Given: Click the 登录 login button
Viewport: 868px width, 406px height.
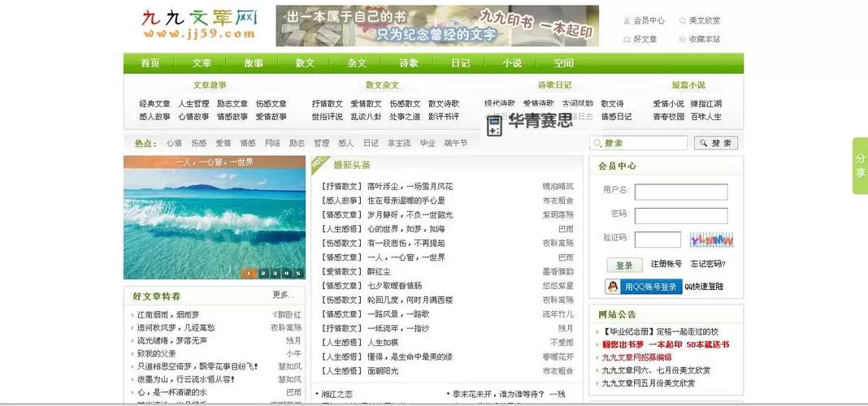Looking at the screenshot, I should pos(623,266).
